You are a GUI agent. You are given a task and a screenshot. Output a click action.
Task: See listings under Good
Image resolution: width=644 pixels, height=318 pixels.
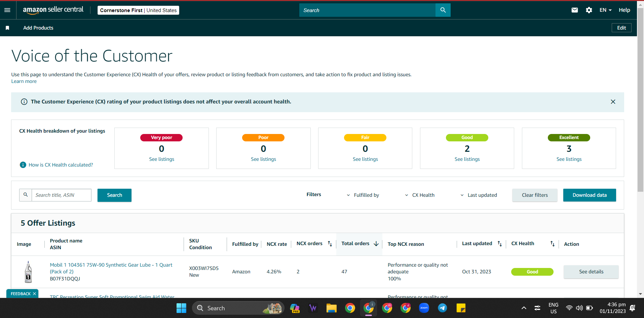(467, 159)
